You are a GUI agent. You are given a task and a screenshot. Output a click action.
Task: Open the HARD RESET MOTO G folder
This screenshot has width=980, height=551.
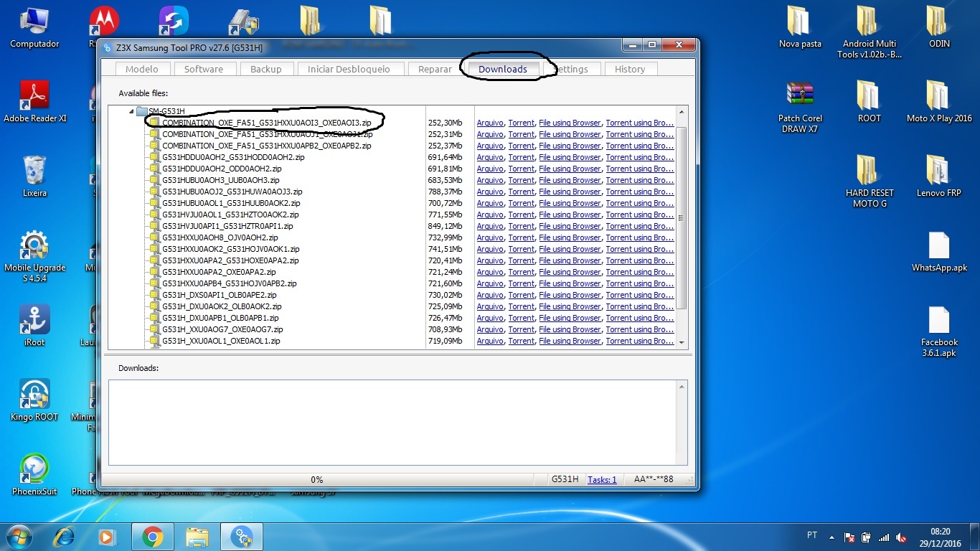pyautogui.click(x=870, y=182)
